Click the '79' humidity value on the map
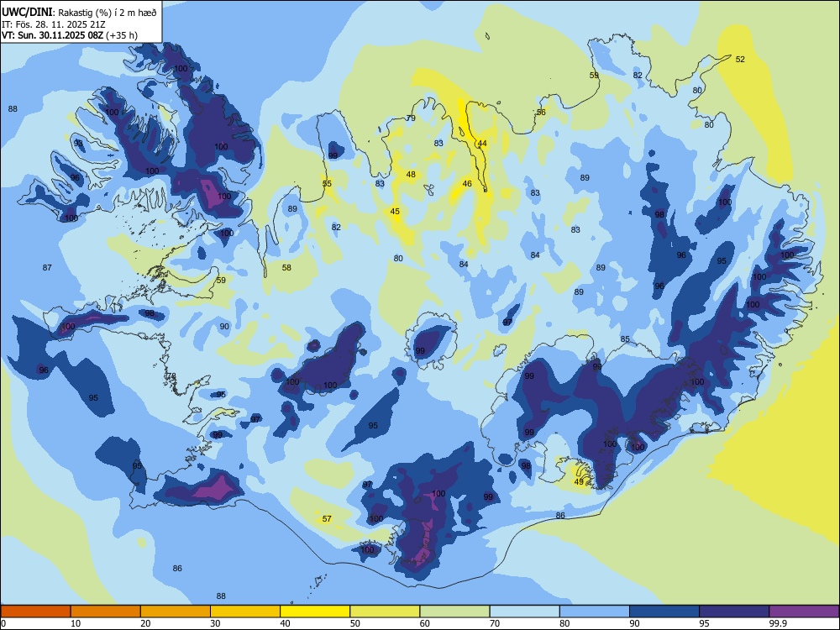 click(411, 118)
